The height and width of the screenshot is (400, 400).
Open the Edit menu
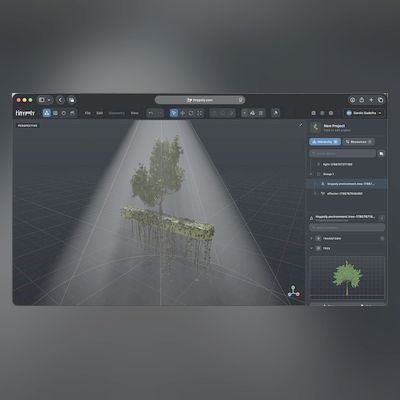(100, 113)
